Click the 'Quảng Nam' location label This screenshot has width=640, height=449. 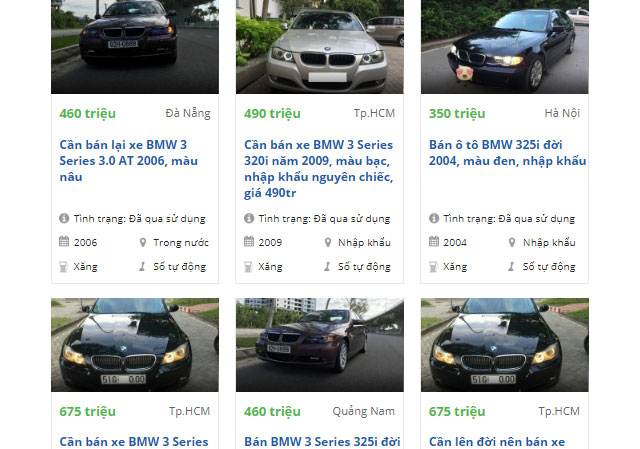coord(364,411)
